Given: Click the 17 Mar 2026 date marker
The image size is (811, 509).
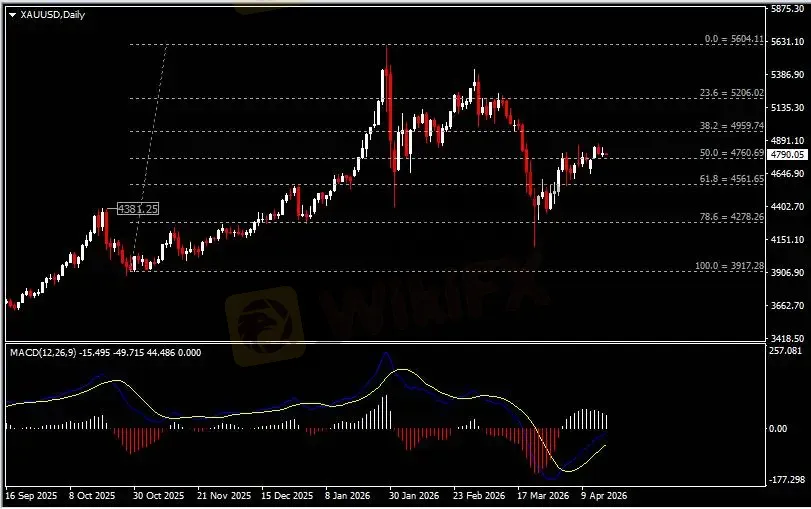Looking at the screenshot, I should coord(542,495).
